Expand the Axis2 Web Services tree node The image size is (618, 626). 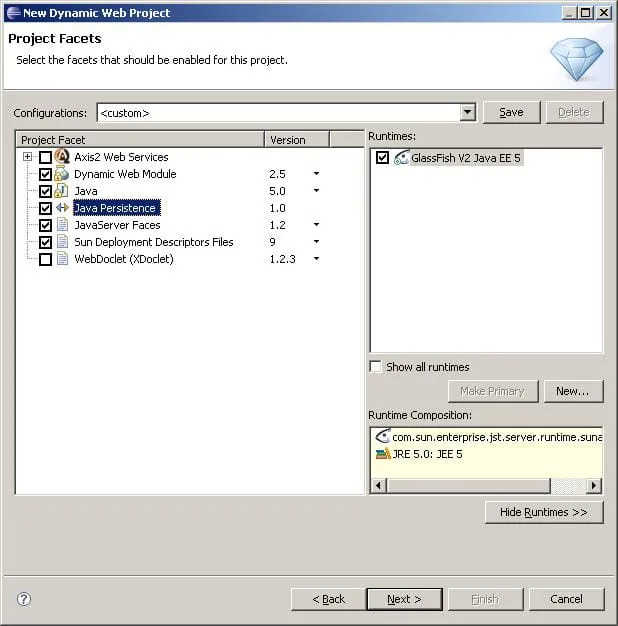(27, 157)
